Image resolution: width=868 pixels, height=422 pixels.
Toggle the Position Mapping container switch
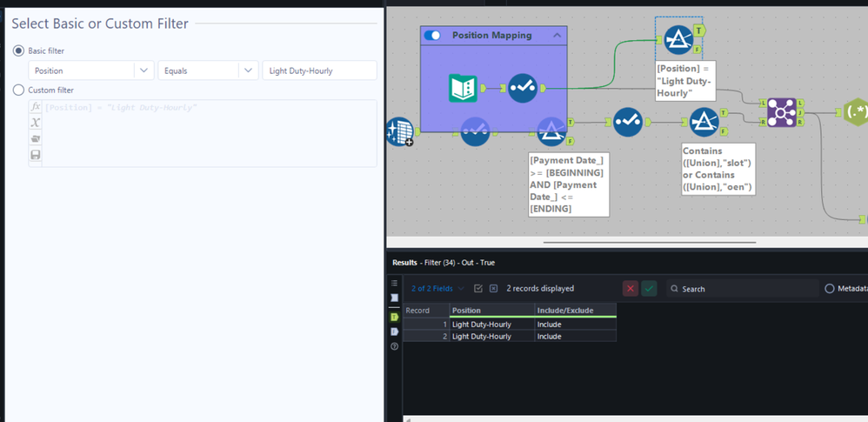tap(432, 36)
